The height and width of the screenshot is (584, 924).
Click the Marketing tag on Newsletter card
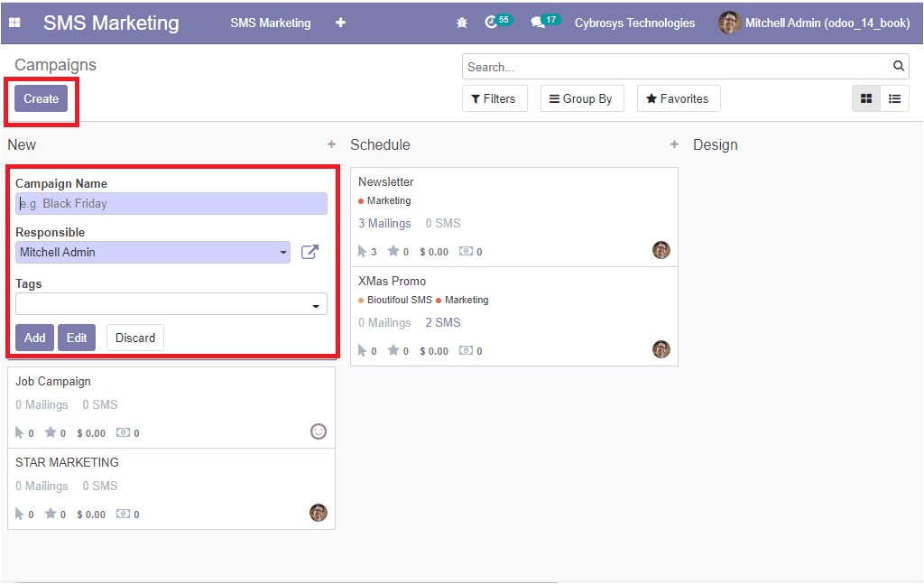point(384,201)
